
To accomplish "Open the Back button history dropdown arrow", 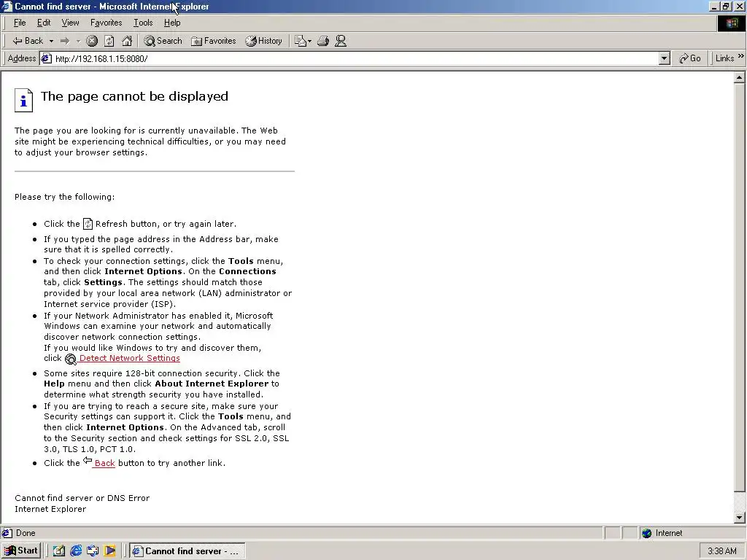I will (x=51, y=41).
